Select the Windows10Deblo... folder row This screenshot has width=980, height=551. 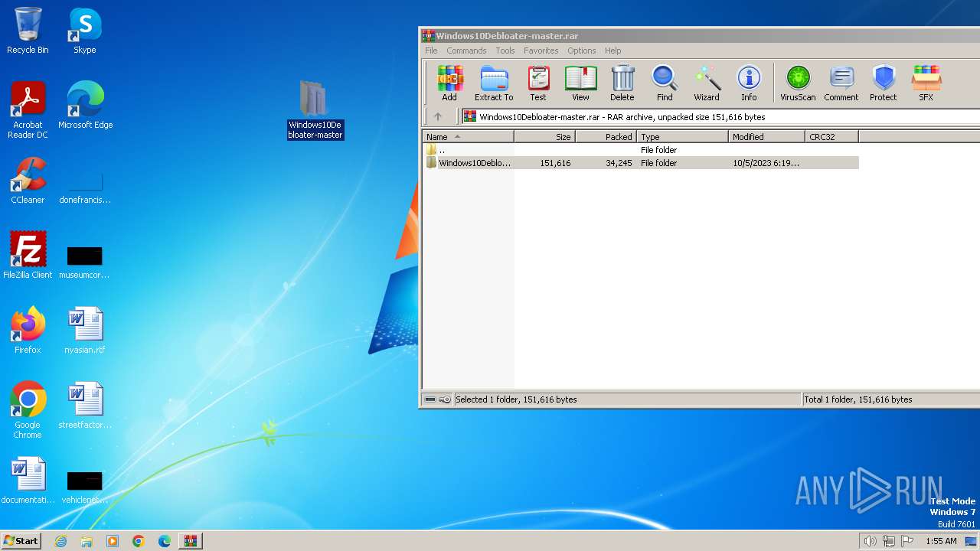point(641,163)
